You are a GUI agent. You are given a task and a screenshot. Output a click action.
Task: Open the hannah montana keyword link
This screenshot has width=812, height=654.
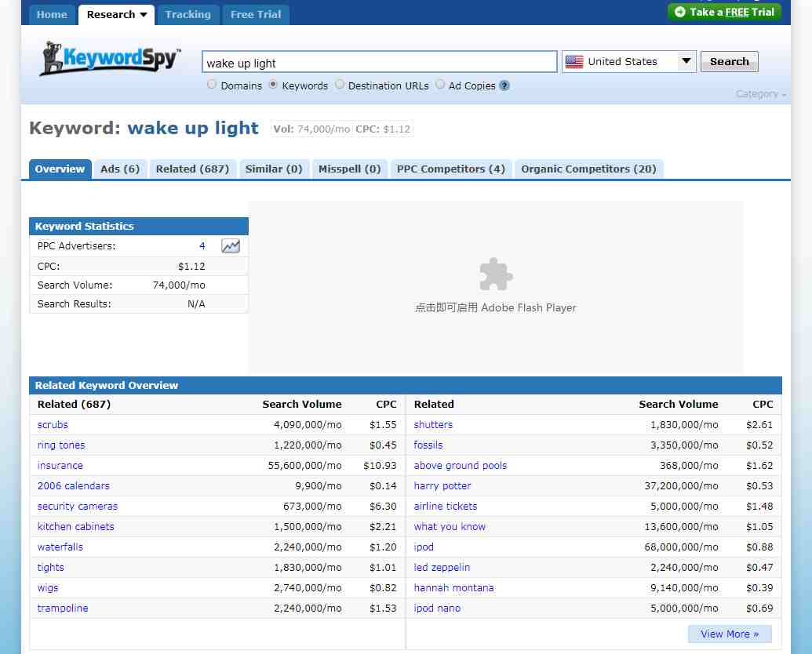[x=453, y=587]
